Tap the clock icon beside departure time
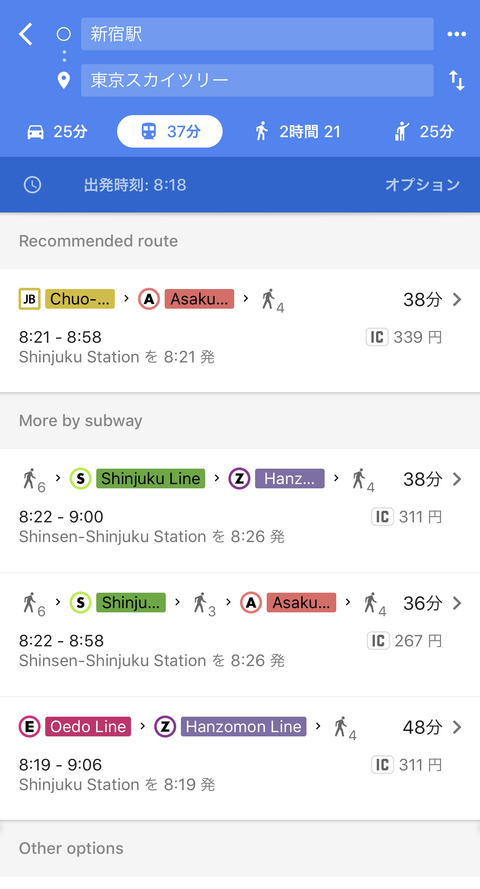This screenshot has height=889, width=480. point(32,185)
